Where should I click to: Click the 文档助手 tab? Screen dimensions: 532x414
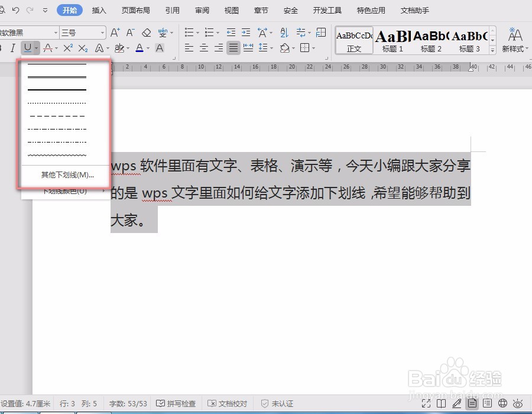414,11
